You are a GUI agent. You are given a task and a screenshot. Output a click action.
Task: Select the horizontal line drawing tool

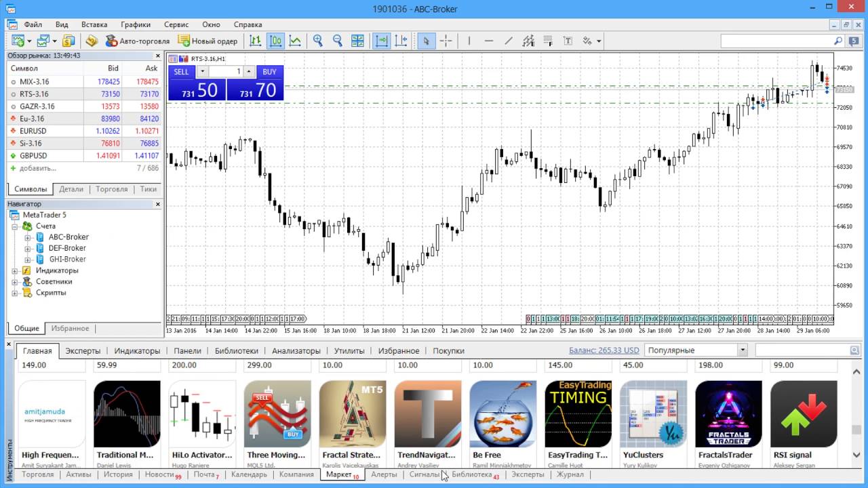tap(488, 41)
